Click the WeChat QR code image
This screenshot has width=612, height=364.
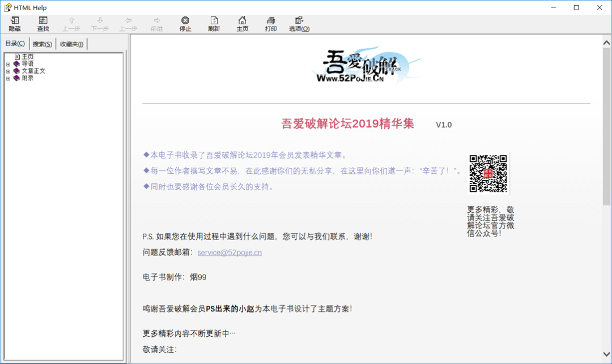pyautogui.click(x=488, y=173)
